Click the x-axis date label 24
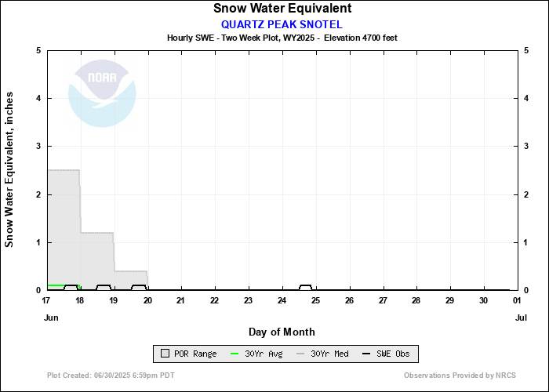Screen dimensions: 549x392 tap(282, 301)
